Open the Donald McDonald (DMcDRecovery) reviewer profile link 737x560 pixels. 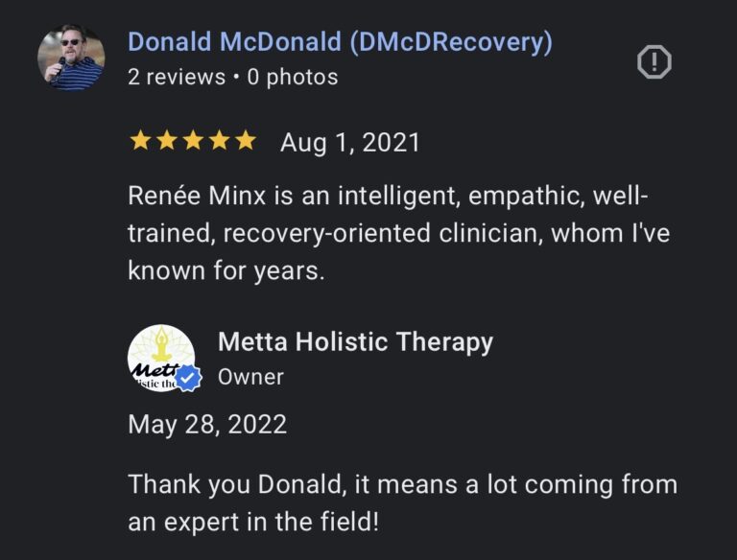pos(340,42)
